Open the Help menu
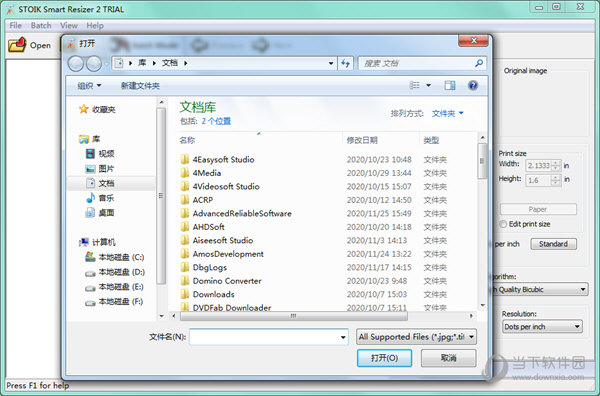Screen dimensions: 600x396 tap(95, 26)
